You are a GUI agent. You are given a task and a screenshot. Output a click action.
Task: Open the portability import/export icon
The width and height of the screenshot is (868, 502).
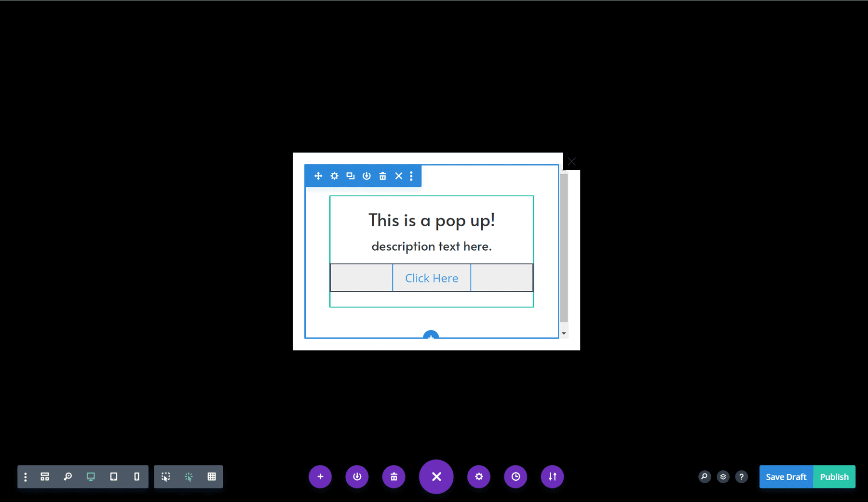point(552,476)
